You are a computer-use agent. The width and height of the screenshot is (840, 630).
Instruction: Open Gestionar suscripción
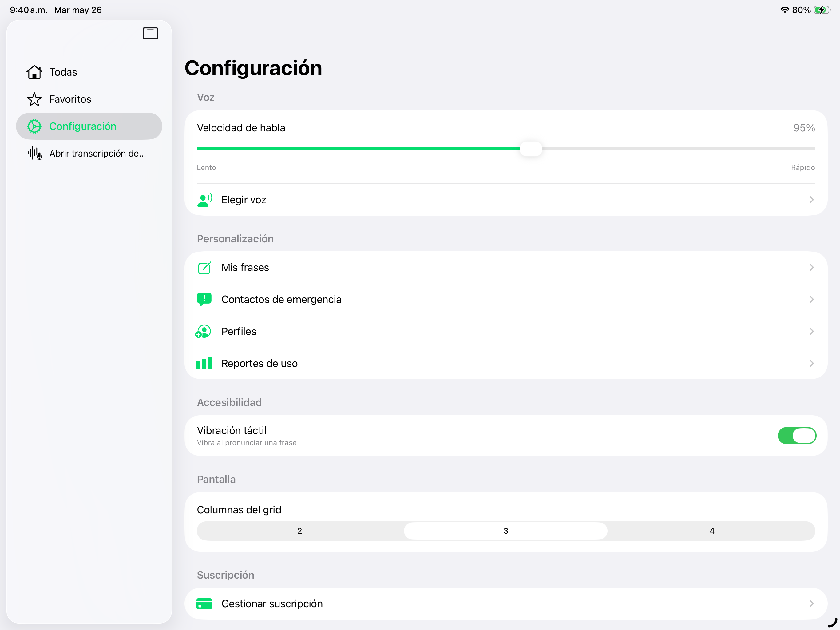[506, 604]
